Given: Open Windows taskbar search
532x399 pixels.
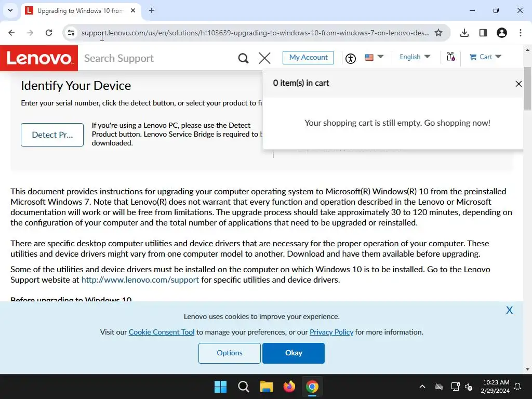Looking at the screenshot, I should click(244, 387).
